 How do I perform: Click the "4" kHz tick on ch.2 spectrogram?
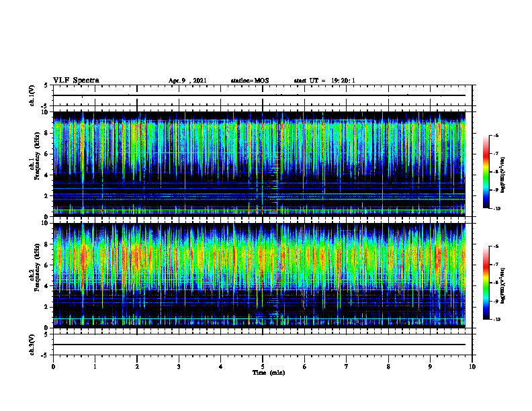[x=47, y=286]
